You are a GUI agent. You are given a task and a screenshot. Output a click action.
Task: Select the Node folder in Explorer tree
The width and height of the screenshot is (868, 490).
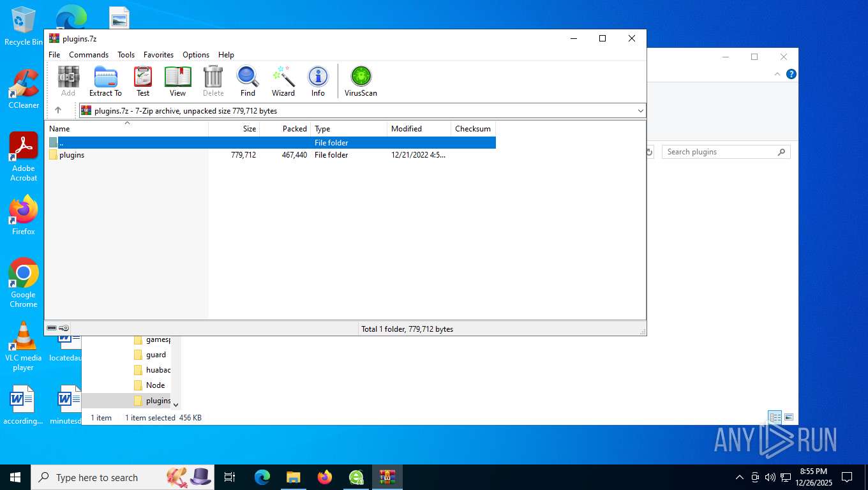pos(150,385)
